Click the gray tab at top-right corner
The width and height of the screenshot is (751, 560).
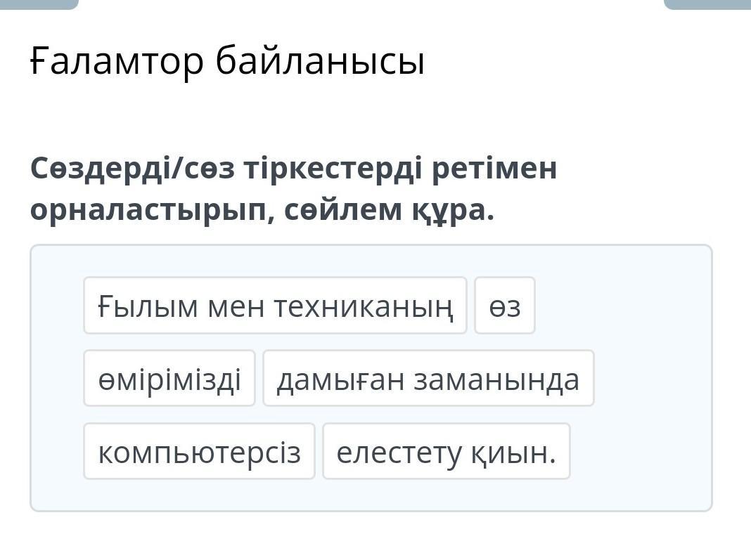707,4
